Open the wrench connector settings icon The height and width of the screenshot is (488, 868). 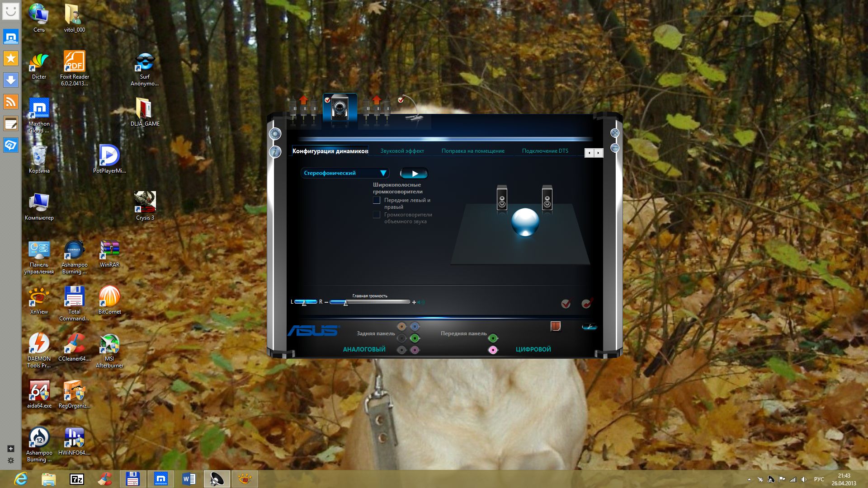pyautogui.click(x=589, y=327)
